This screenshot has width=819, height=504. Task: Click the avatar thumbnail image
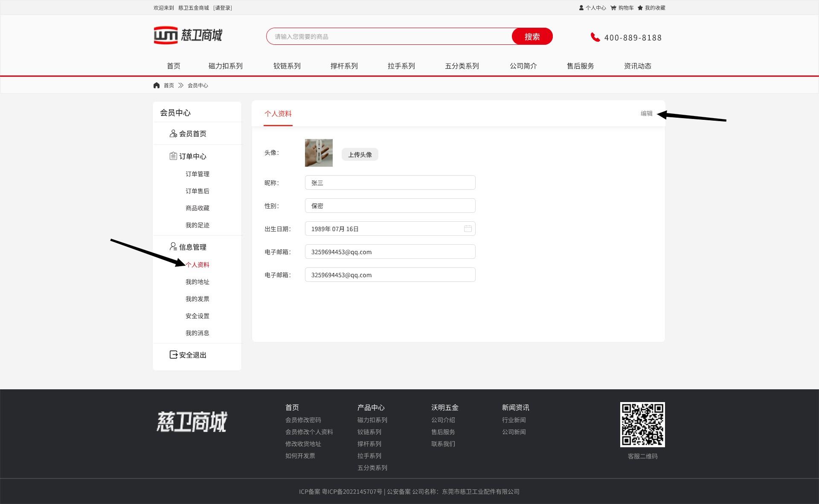pos(319,153)
